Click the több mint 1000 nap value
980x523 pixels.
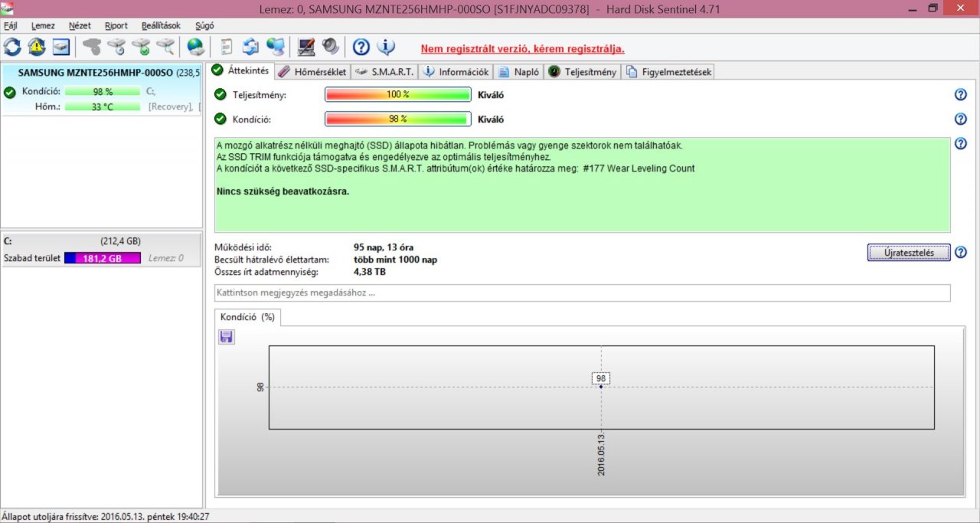[395, 260]
